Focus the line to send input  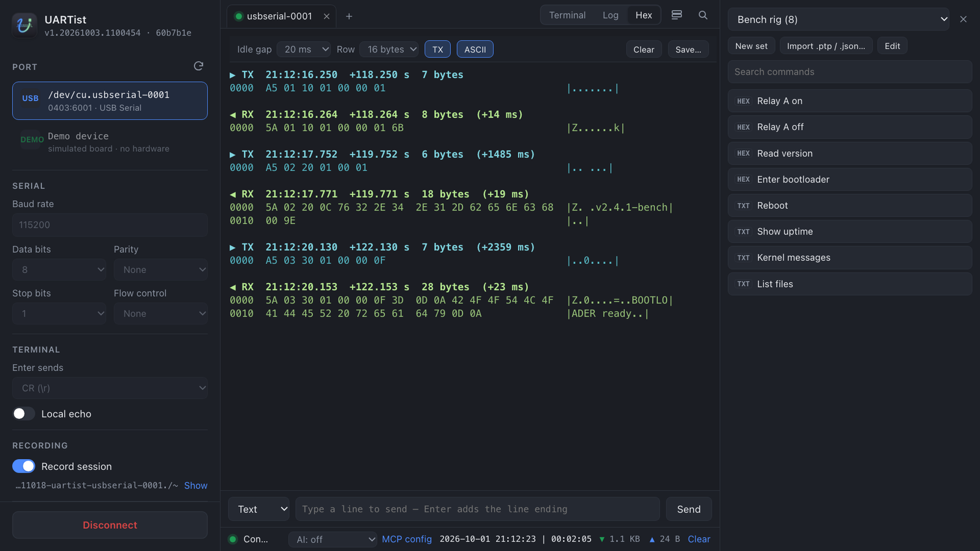coord(478,509)
